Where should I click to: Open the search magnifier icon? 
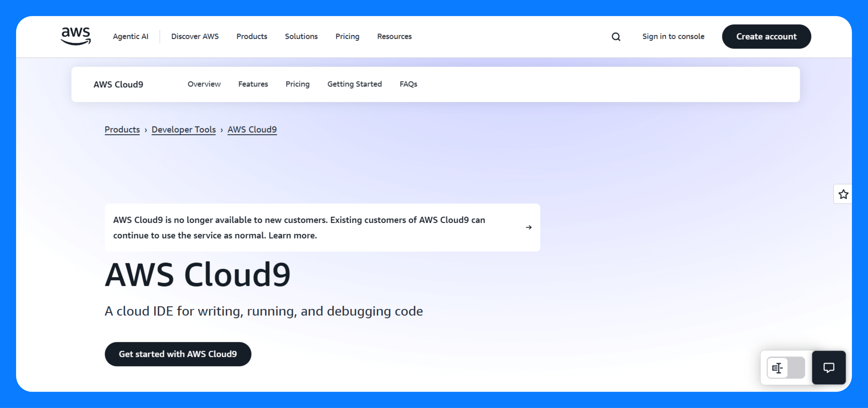click(616, 37)
